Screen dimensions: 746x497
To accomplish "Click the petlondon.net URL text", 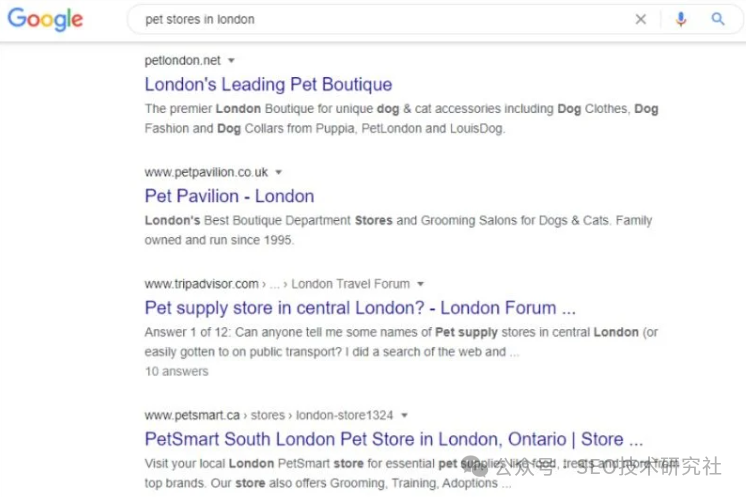I will [x=182, y=61].
